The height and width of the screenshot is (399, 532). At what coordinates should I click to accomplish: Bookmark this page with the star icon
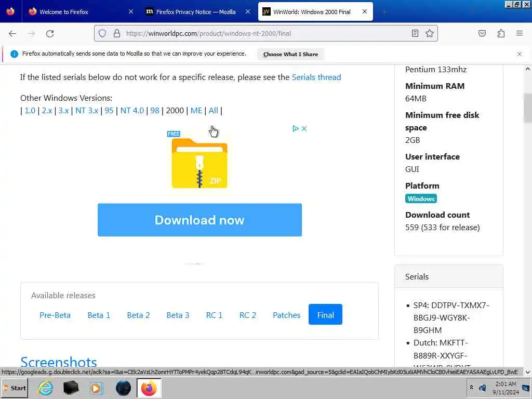click(430, 33)
